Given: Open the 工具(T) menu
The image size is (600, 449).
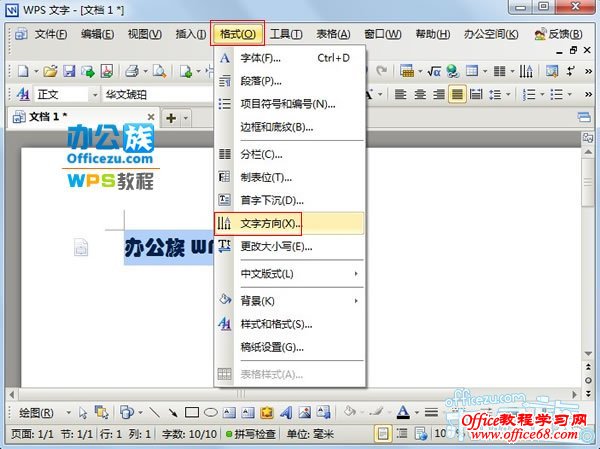Looking at the screenshot, I should pyautogui.click(x=286, y=34).
